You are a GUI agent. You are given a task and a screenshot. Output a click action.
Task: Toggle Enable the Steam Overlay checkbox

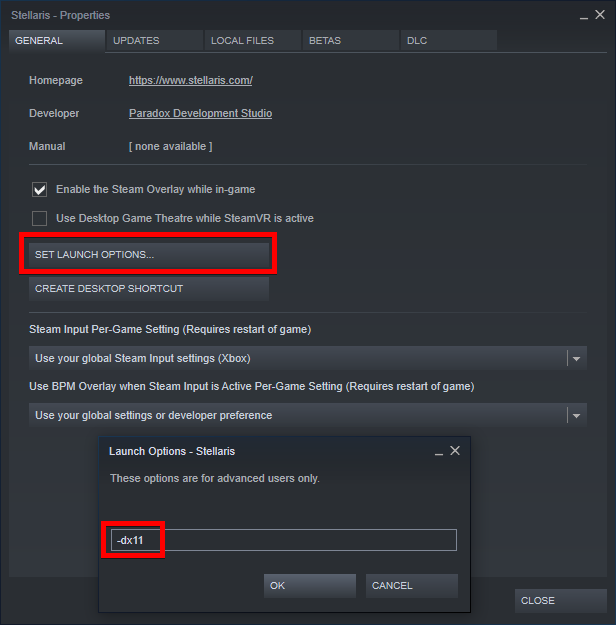39,189
